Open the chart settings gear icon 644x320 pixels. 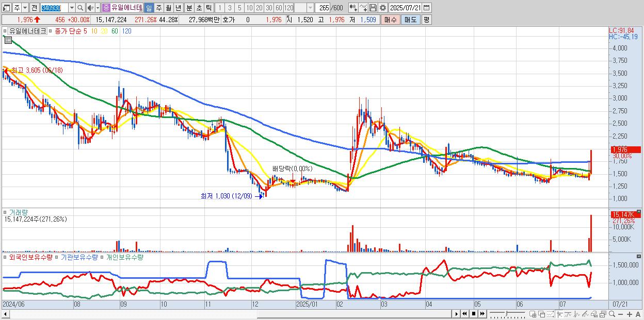[x=383, y=8]
